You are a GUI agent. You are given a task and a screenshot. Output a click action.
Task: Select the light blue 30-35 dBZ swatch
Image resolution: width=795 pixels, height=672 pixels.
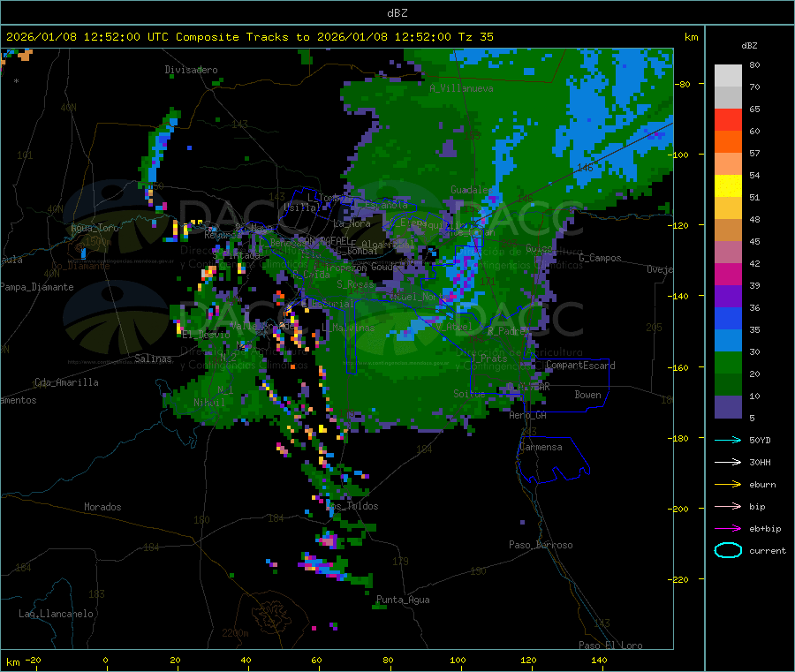pyautogui.click(x=728, y=341)
